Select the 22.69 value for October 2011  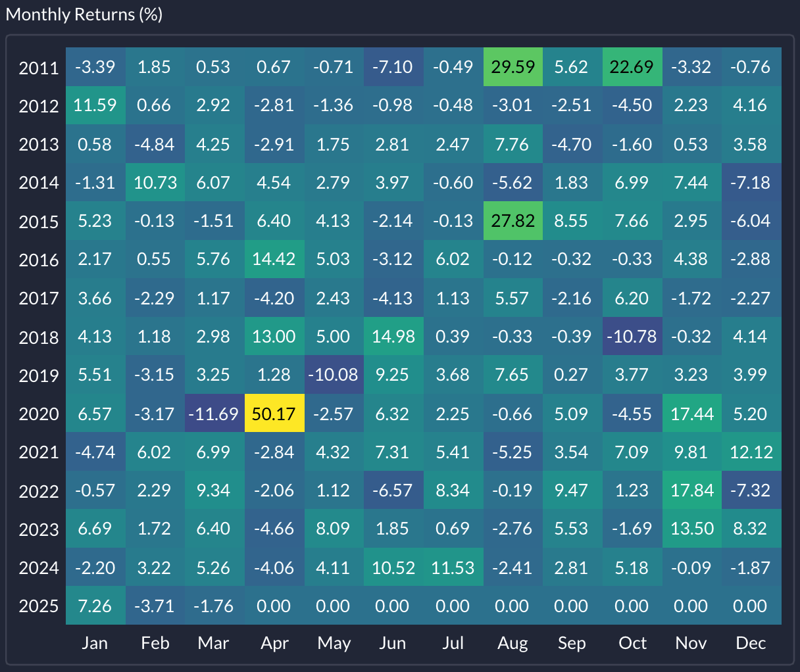632,67
